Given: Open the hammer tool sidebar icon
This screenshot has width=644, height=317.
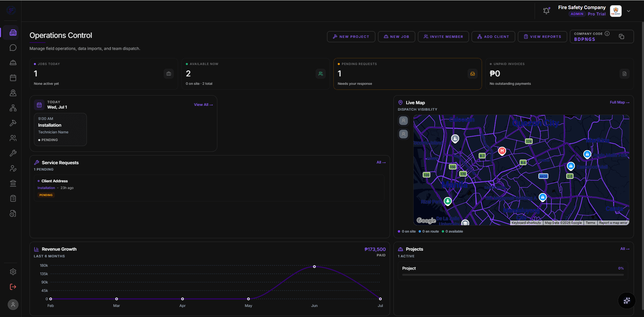Looking at the screenshot, I should pos(13,123).
